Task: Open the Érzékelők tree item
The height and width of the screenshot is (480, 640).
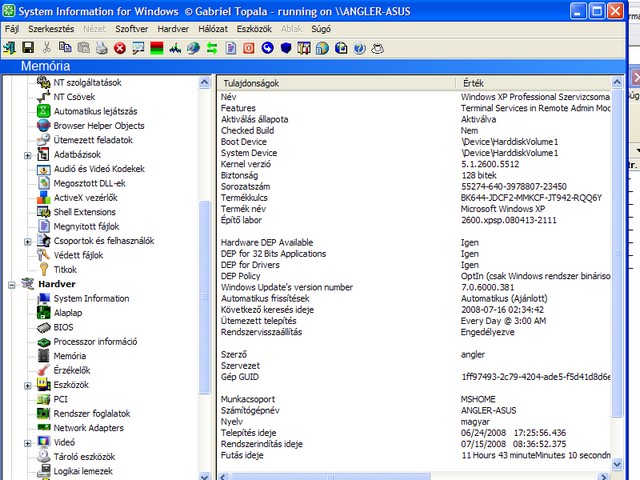Action: pos(72,370)
